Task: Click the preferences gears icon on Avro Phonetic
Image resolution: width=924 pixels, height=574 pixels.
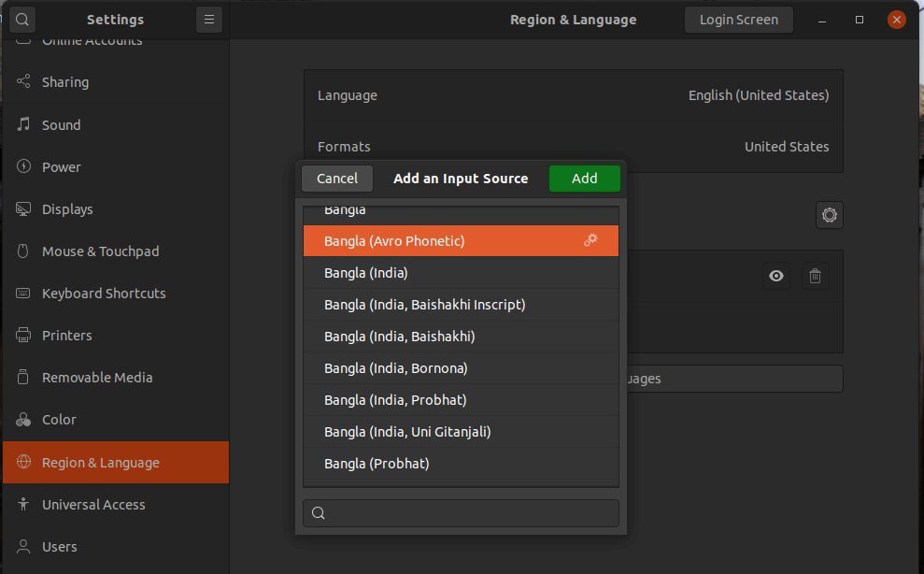Action: [x=590, y=240]
